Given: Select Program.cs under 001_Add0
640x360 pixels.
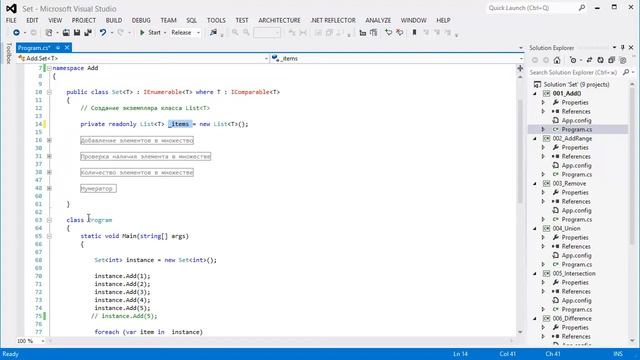Looking at the screenshot, I should click(576, 129).
